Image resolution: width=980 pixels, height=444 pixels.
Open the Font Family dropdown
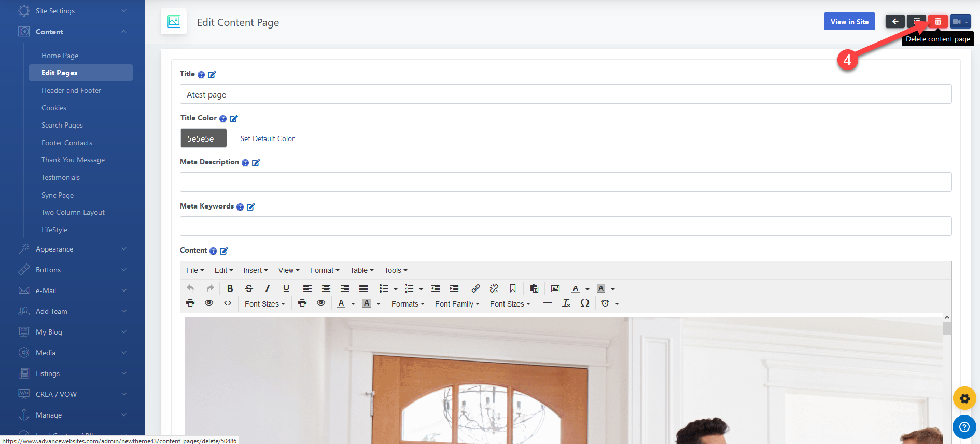click(x=457, y=304)
